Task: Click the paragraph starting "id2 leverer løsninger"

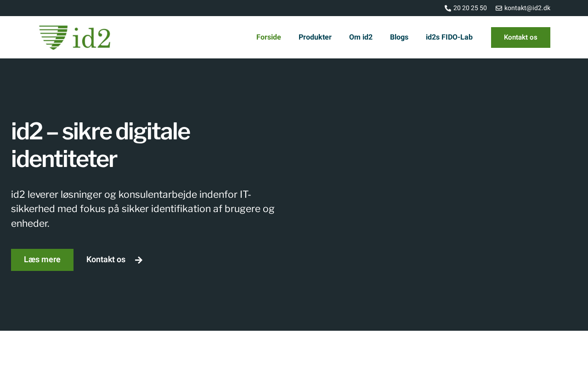Action: click(x=143, y=209)
